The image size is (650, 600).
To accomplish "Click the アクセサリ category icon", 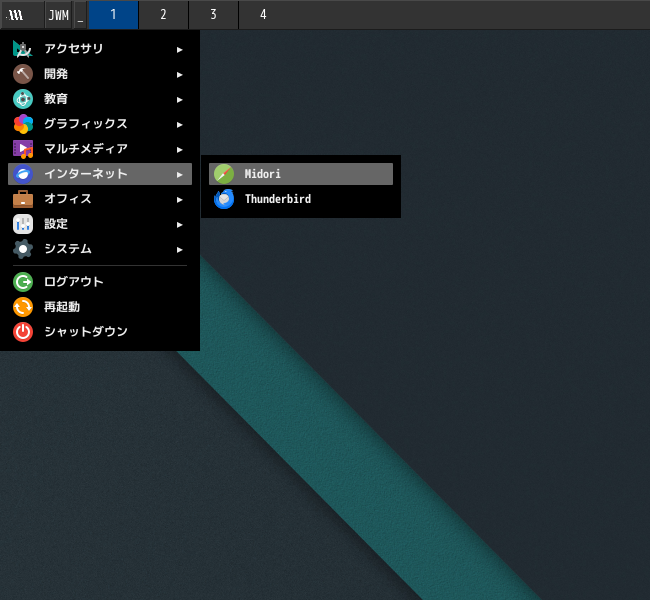I will (23, 49).
